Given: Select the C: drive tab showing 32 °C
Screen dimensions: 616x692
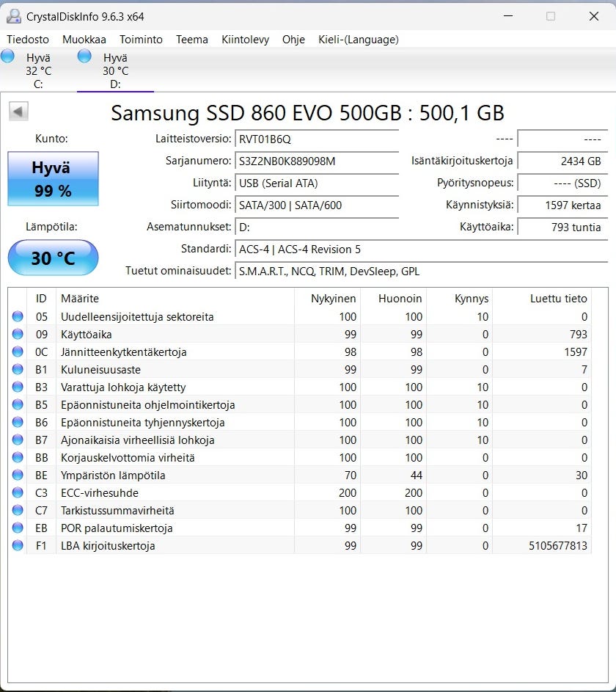Looking at the screenshot, I should tap(38, 70).
